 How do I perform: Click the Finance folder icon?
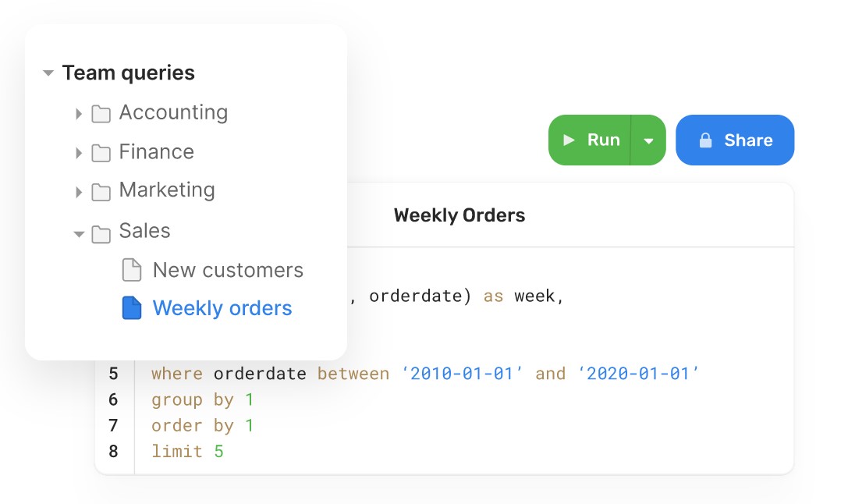click(101, 153)
